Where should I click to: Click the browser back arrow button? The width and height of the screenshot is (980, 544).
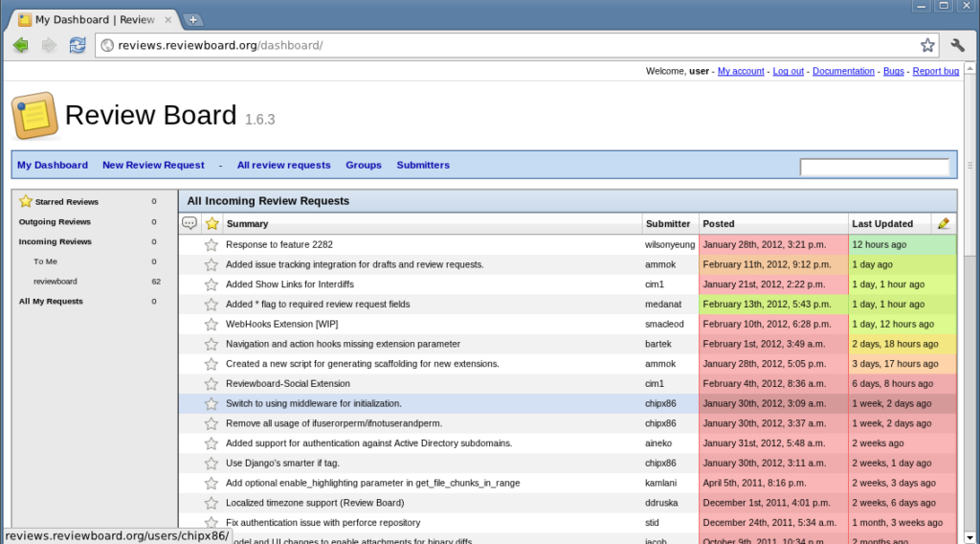coord(21,45)
